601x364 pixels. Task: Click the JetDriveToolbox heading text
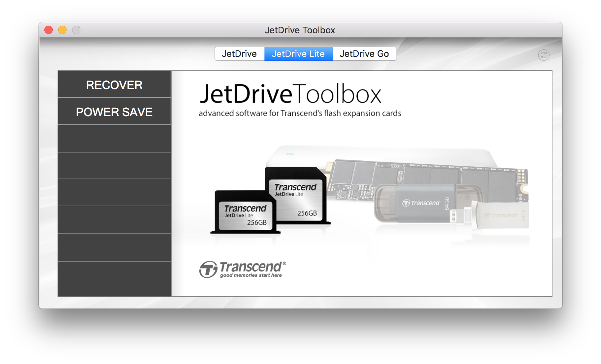(x=290, y=94)
